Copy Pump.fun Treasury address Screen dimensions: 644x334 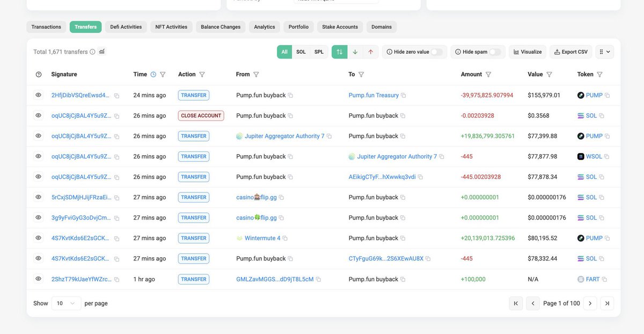tap(404, 96)
